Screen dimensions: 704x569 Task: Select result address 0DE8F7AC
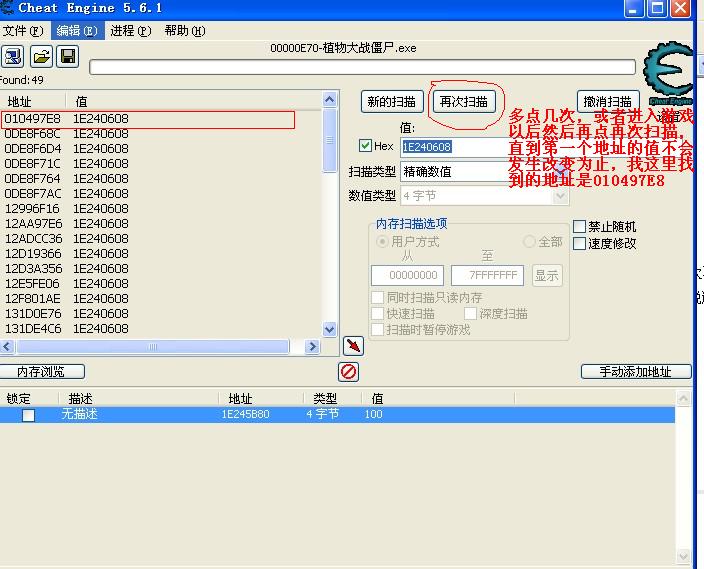coord(32,194)
